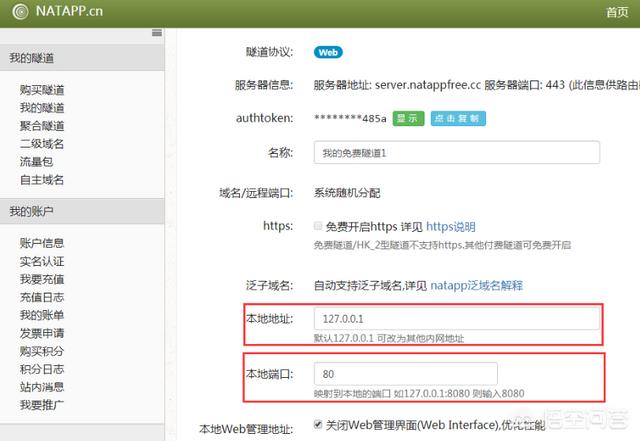Focus the 名称 tunnel name field
This screenshot has height=441, width=640.
point(457,153)
